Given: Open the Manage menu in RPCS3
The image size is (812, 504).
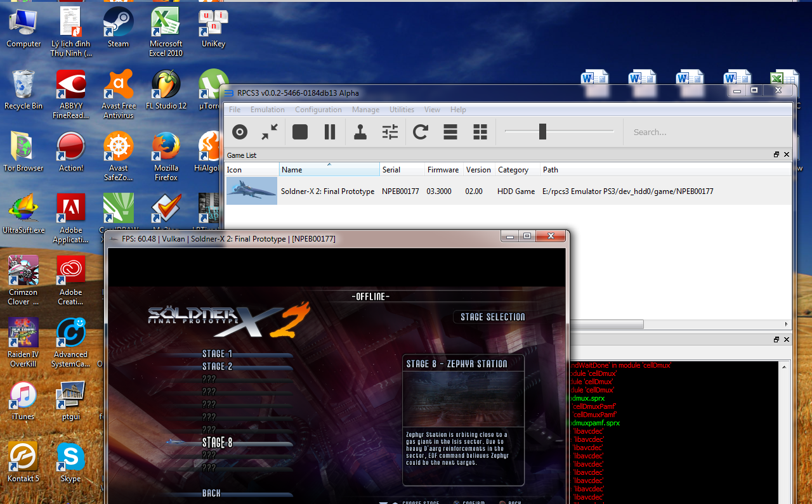Looking at the screenshot, I should (365, 110).
